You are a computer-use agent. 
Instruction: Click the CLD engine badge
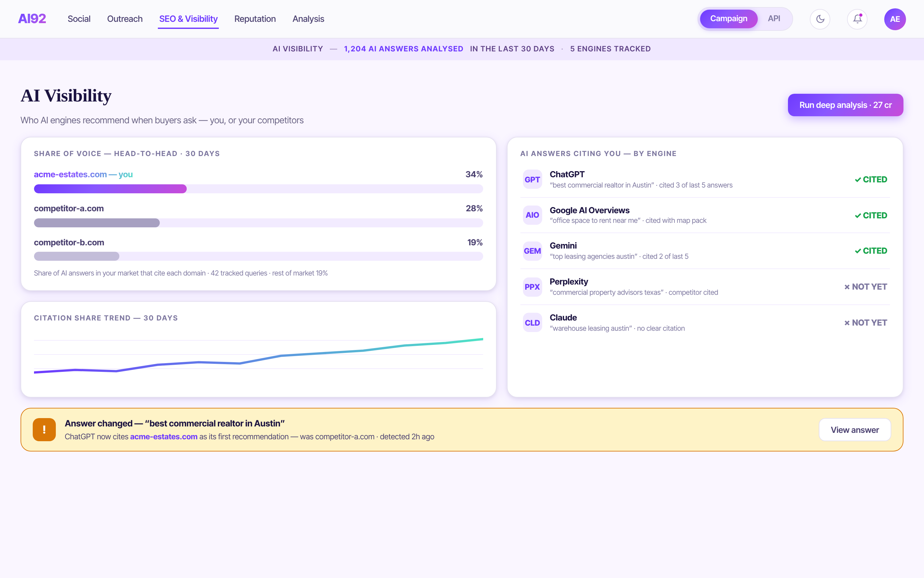pos(532,323)
